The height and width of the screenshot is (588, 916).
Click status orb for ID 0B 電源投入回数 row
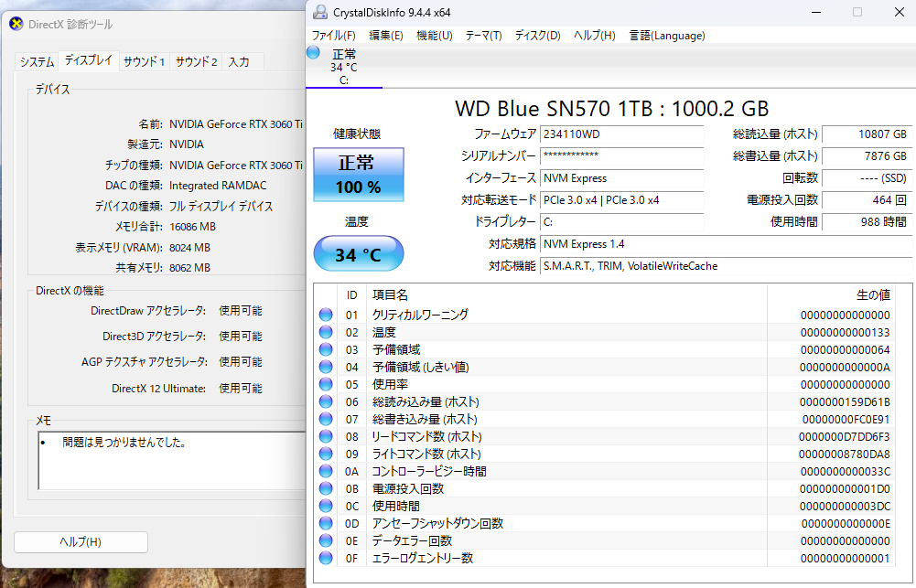tap(326, 488)
